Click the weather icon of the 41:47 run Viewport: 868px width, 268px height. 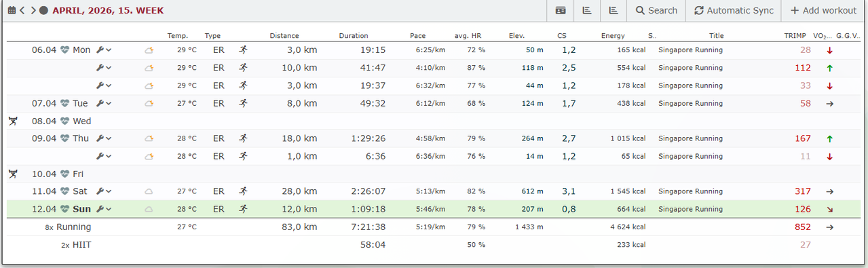pos(149,68)
